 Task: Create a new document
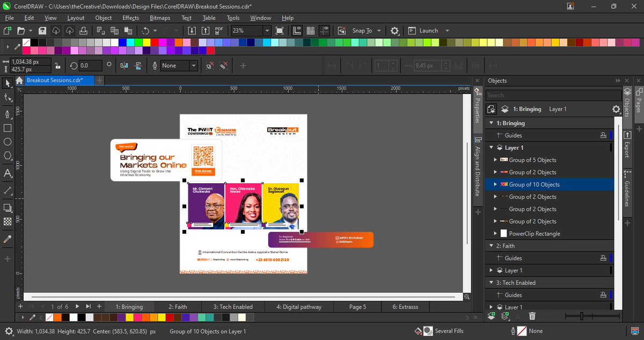click(x=7, y=31)
